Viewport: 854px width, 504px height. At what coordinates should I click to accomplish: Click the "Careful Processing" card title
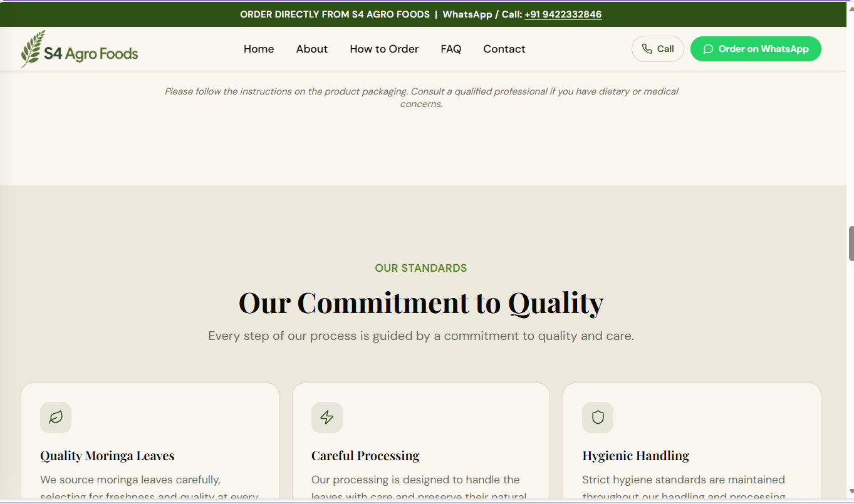pyautogui.click(x=365, y=456)
